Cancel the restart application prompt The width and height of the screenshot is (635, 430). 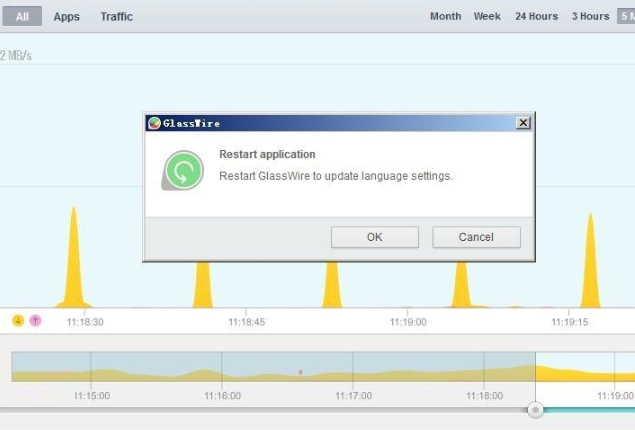click(x=476, y=237)
